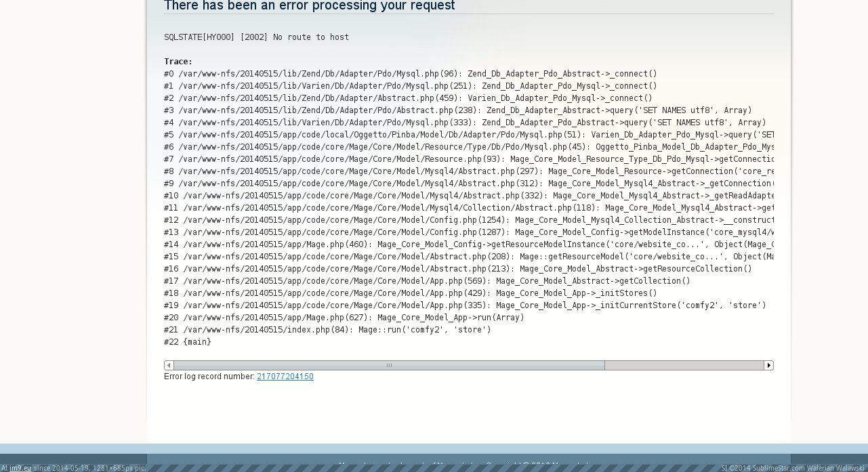This screenshot has height=472, width=868.
Task: Click the error processing your request heading
Action: pos(310,5)
